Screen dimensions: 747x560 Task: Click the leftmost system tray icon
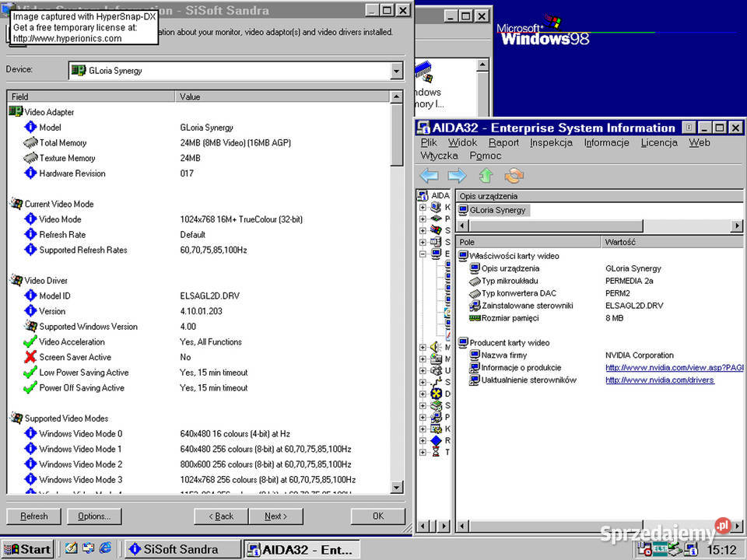tap(644, 549)
